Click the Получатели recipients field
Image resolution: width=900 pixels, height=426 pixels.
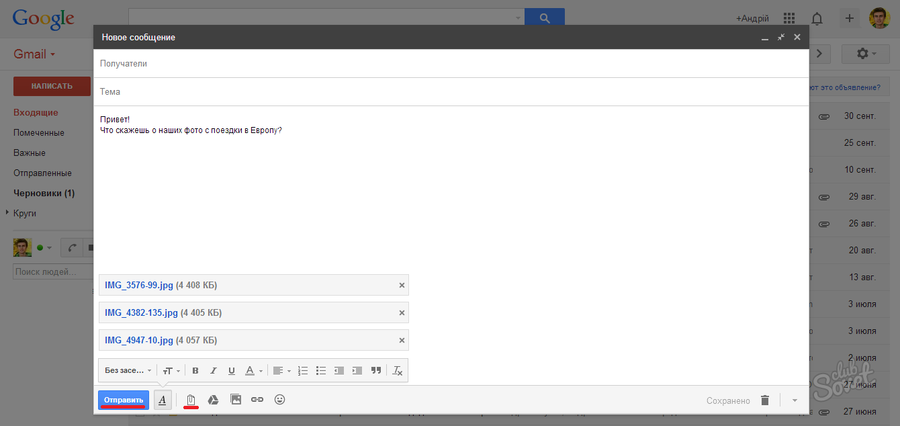[450, 63]
